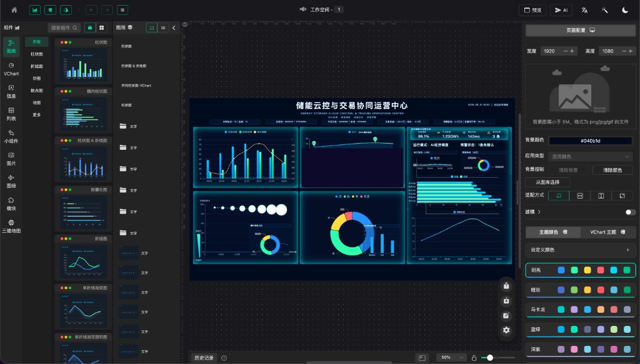Switch theme with the moon icon
640x364 pixels.
625,10
